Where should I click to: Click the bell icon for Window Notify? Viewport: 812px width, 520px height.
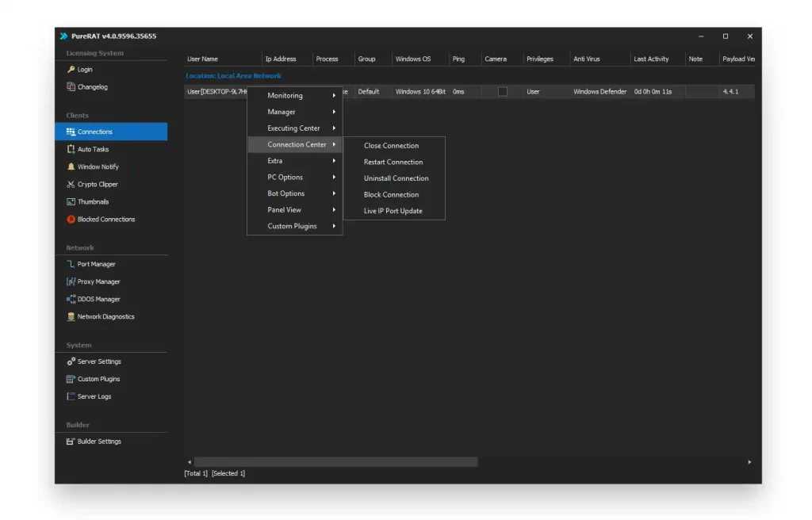click(x=71, y=167)
